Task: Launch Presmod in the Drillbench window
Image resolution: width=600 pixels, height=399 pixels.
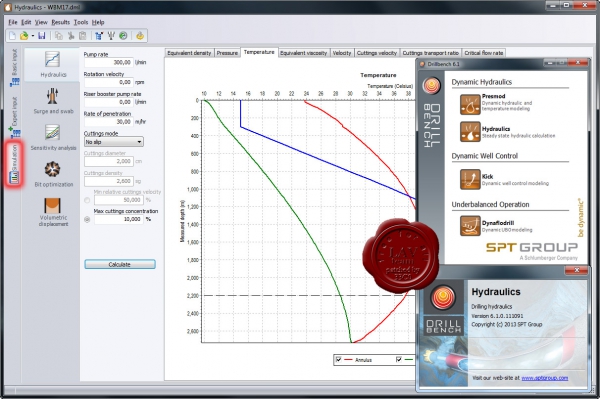Action: pyautogui.click(x=470, y=104)
